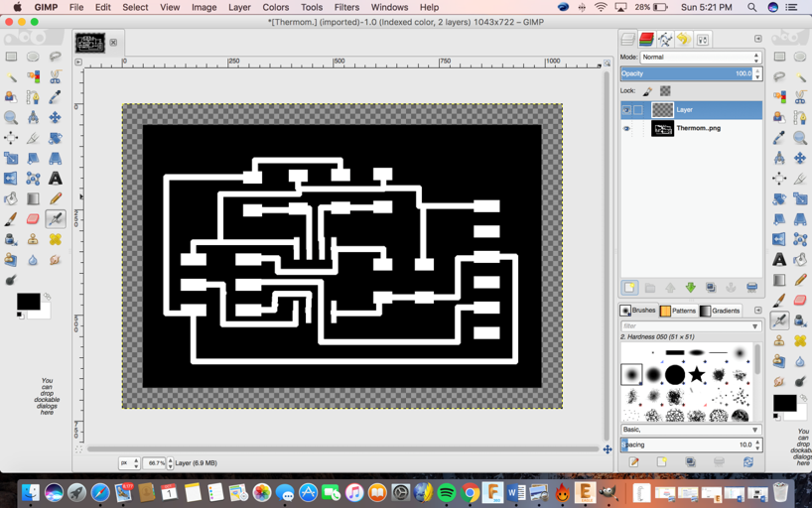Select Pencil tool in left toolbox
Screen dimensions: 812x508
tap(56, 198)
